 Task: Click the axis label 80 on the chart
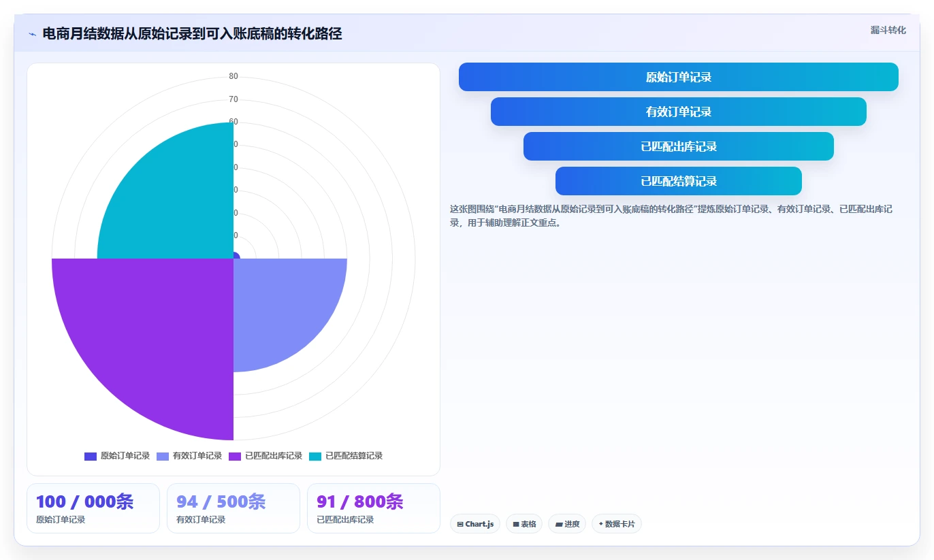point(233,76)
